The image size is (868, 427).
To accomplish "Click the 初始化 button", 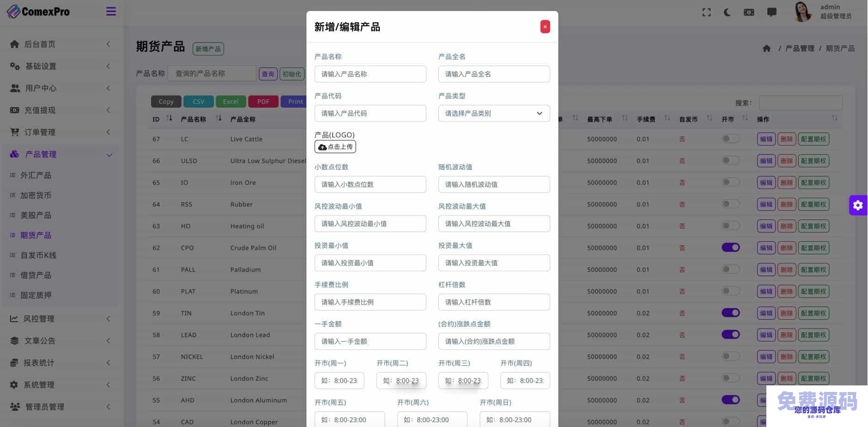I will [291, 74].
